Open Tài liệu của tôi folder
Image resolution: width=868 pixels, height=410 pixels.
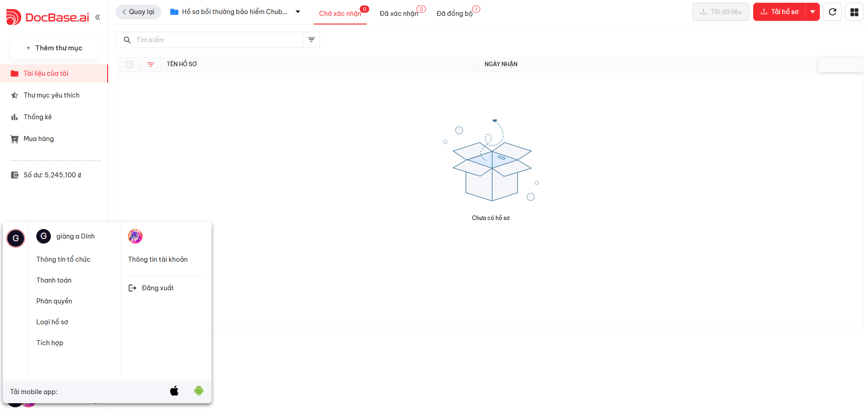click(x=54, y=73)
